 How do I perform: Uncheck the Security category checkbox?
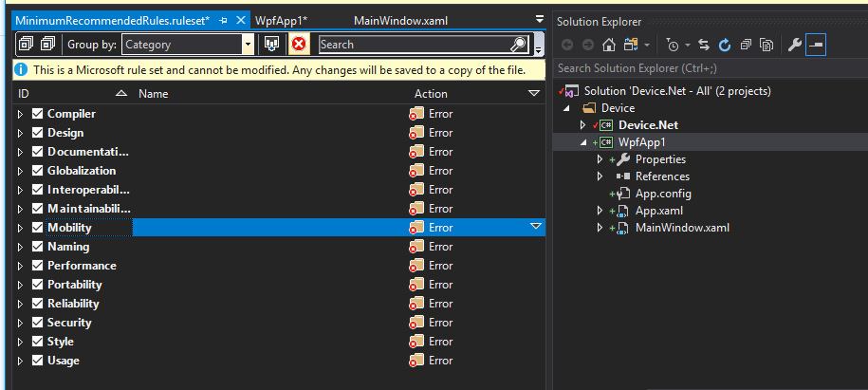click(38, 323)
